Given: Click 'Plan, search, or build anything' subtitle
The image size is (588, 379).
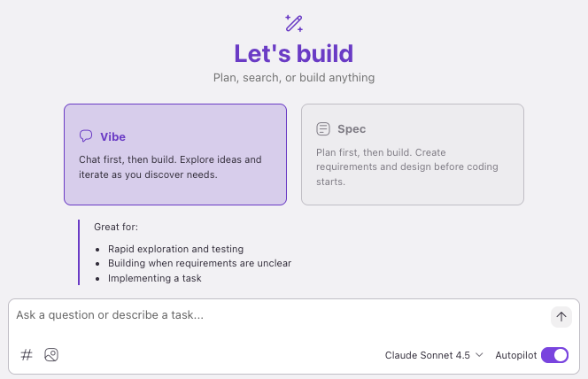Looking at the screenshot, I should (x=294, y=78).
